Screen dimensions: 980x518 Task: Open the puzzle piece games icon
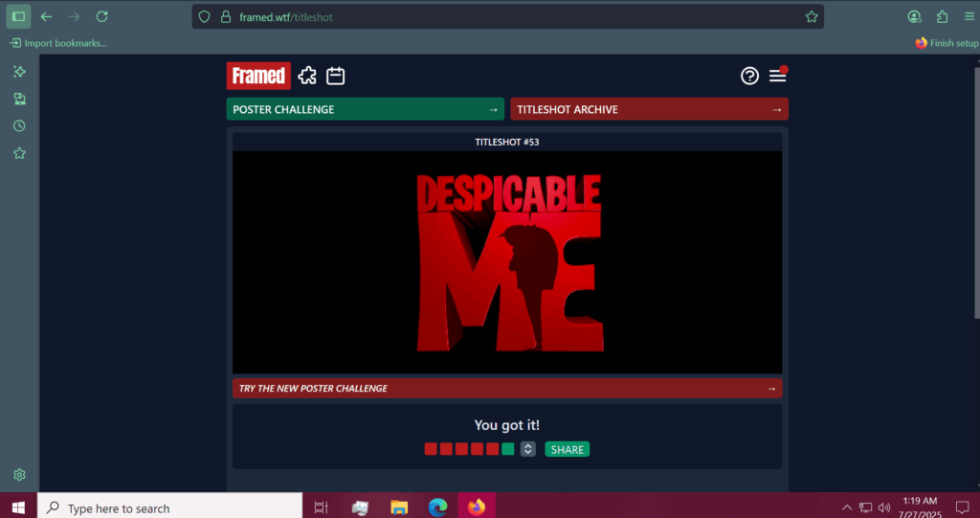coord(307,76)
